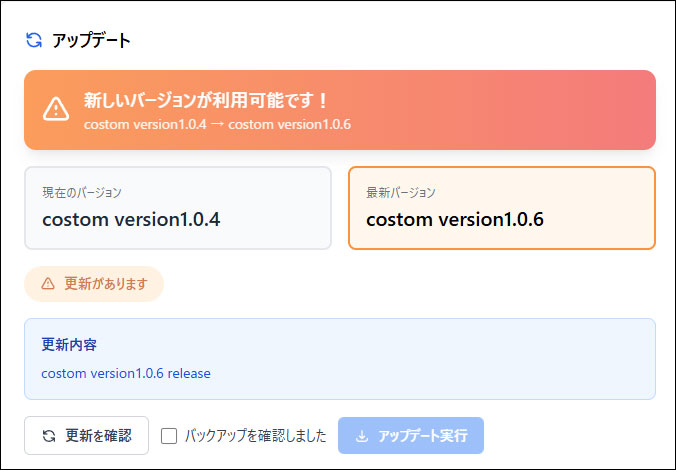Click banner subtitle showing version1.0.4 → version1.0.6

click(x=217, y=124)
